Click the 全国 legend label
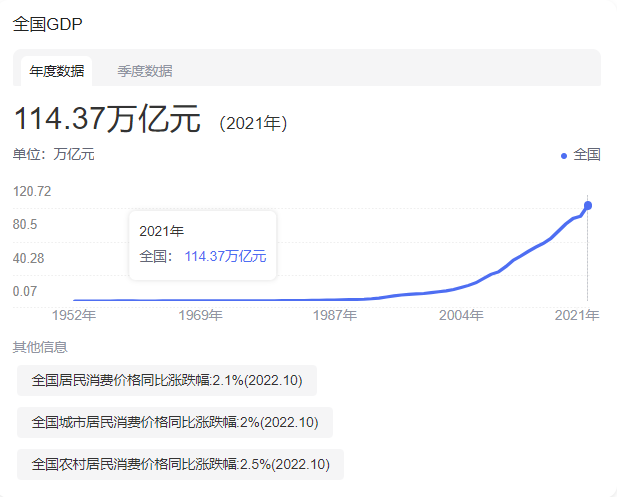This screenshot has height=497, width=617. [x=587, y=155]
